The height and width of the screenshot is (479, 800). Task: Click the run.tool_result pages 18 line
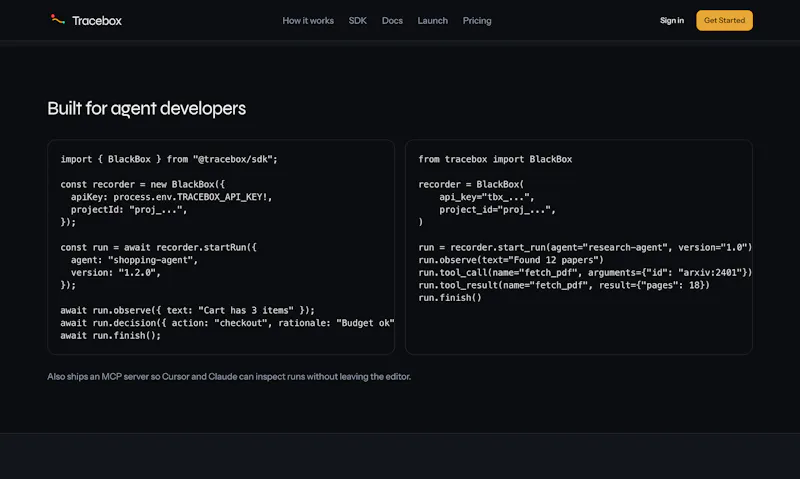pyautogui.click(x=564, y=285)
